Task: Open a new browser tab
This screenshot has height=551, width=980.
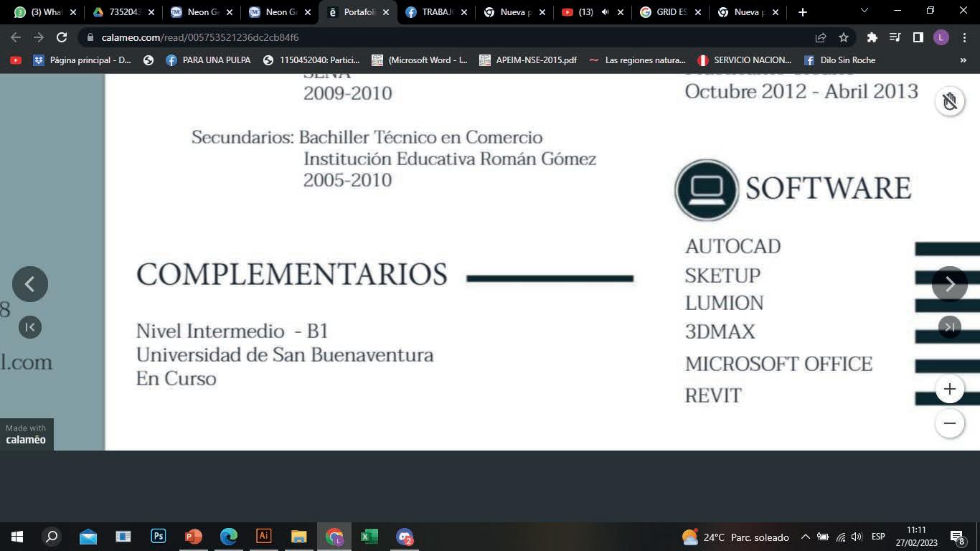Action: pos(802,12)
